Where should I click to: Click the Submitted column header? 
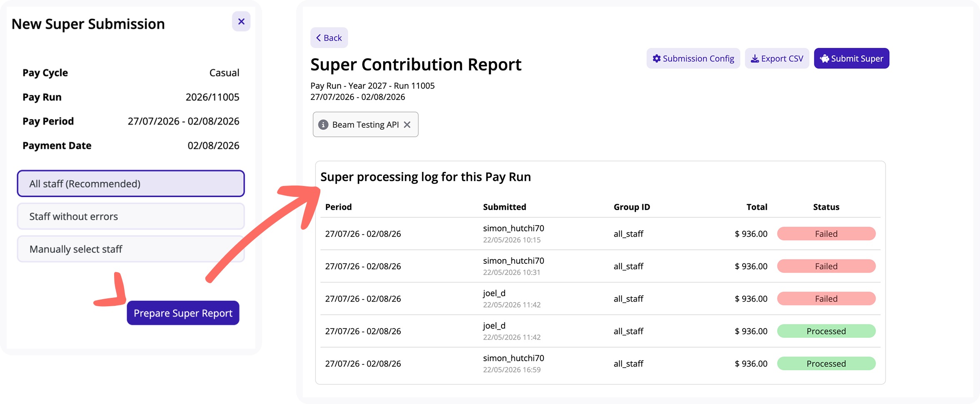pyautogui.click(x=504, y=207)
